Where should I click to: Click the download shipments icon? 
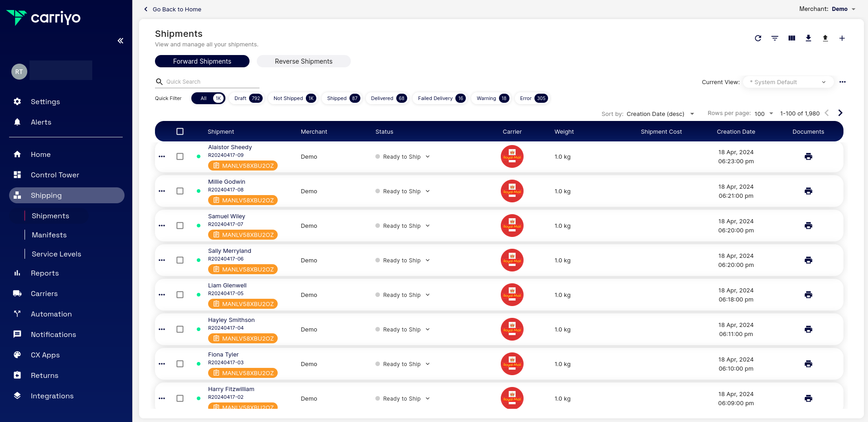point(808,38)
